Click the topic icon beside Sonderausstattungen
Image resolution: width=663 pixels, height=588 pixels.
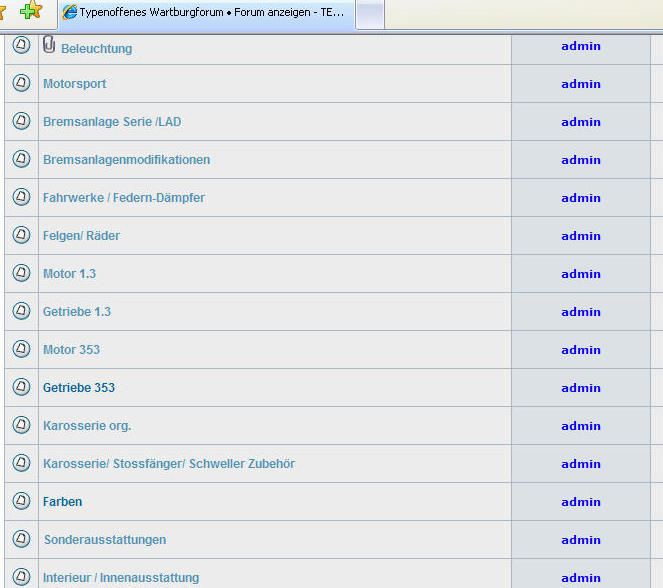coord(21,540)
